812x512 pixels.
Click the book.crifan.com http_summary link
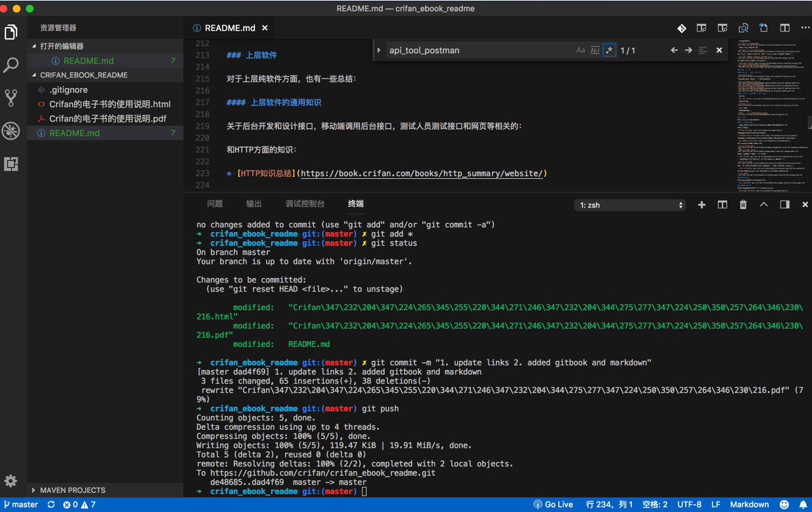coord(422,174)
